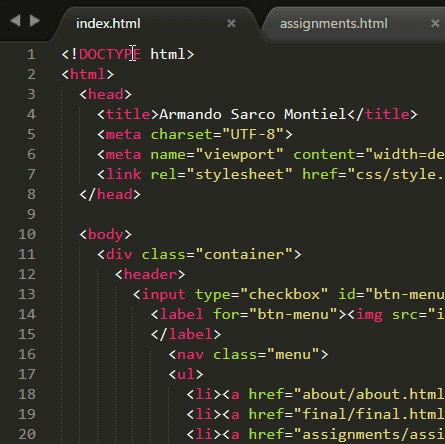
Task: Click the nav class "menu" value
Action: pos(293,354)
